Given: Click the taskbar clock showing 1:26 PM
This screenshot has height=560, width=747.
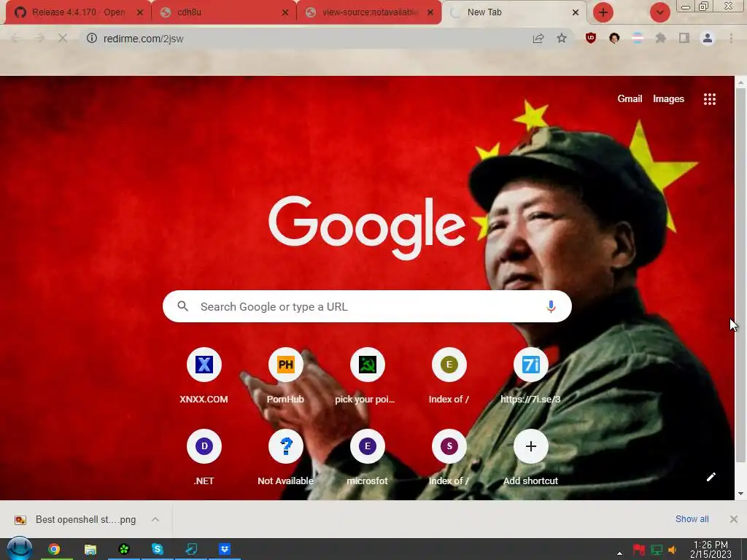Looking at the screenshot, I should (711, 550).
